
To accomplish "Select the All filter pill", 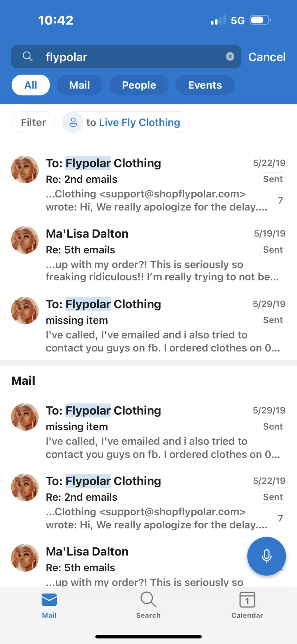I will coord(31,85).
